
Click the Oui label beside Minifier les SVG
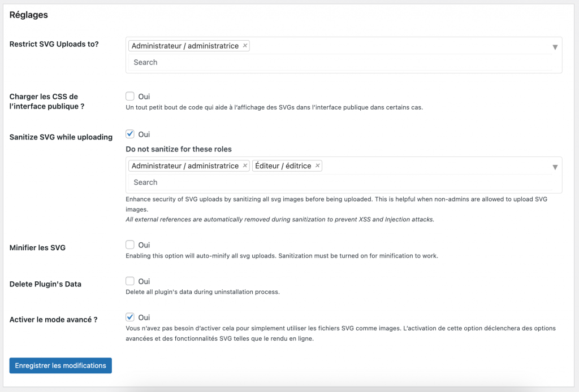144,245
